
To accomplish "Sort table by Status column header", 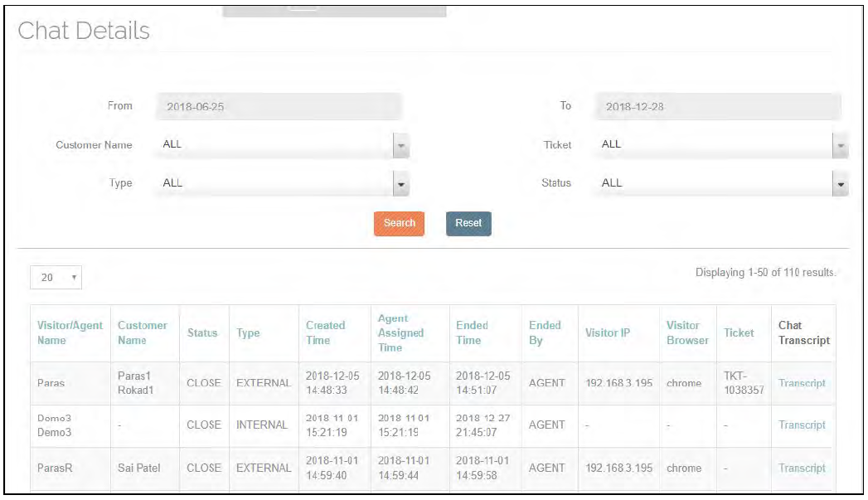I will click(202, 333).
